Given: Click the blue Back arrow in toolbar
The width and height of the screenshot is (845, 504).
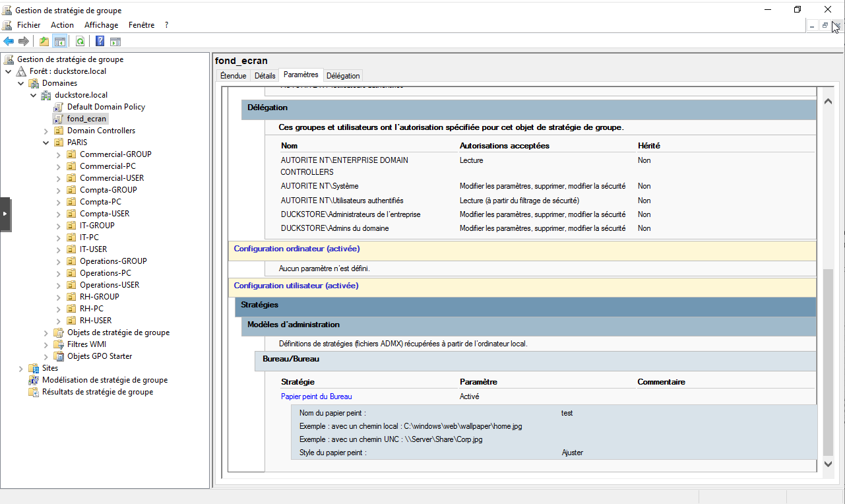Looking at the screenshot, I should coord(9,42).
